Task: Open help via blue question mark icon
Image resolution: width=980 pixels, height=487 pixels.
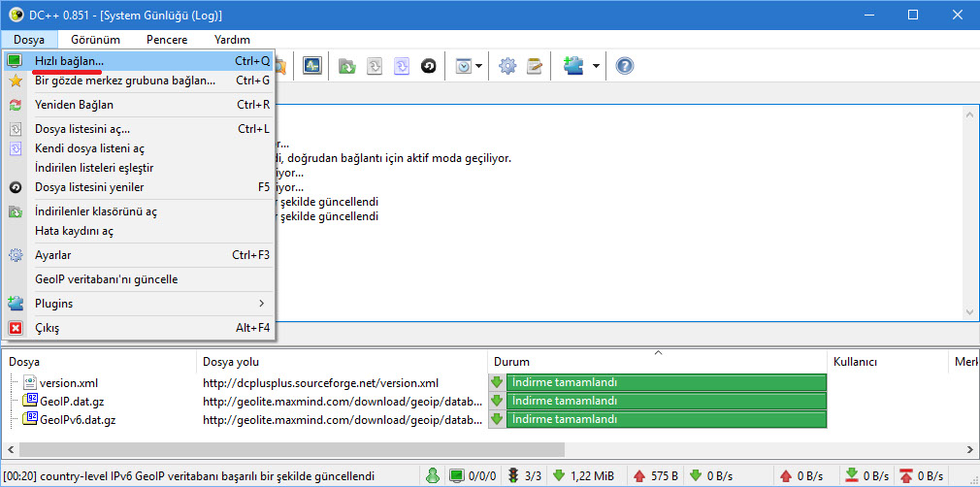Action: pyautogui.click(x=624, y=66)
